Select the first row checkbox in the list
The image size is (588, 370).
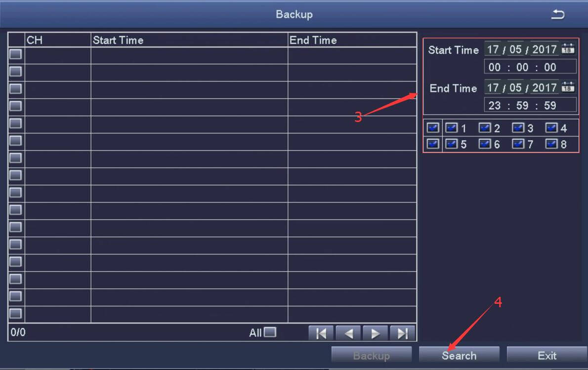point(15,54)
